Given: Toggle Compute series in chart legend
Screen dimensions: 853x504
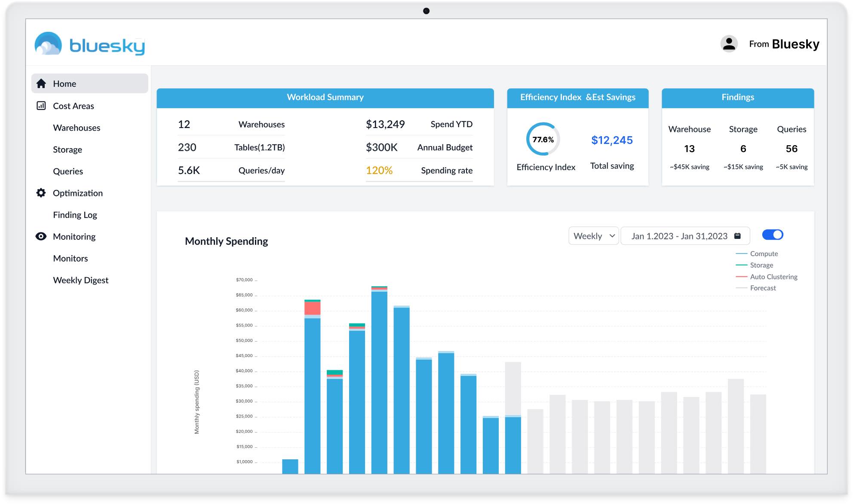Looking at the screenshot, I should coord(764,254).
